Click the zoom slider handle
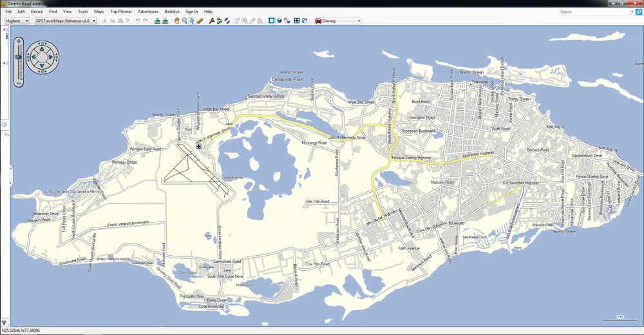 click(19, 57)
